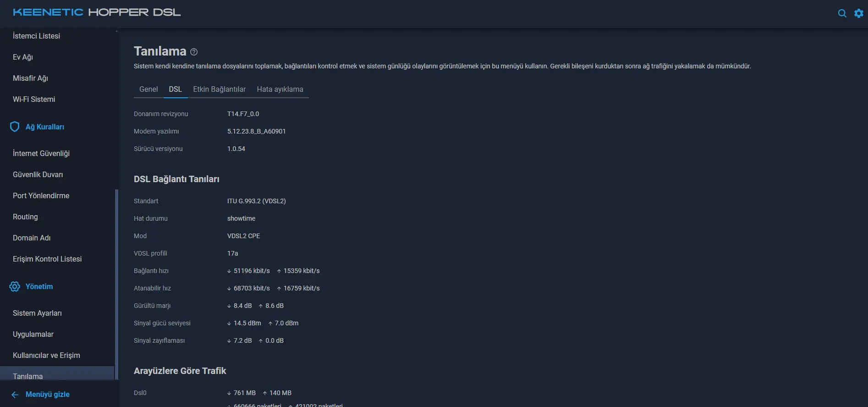Click driver version value 1.0.54
Image resolution: width=868 pixels, height=407 pixels.
coord(236,149)
